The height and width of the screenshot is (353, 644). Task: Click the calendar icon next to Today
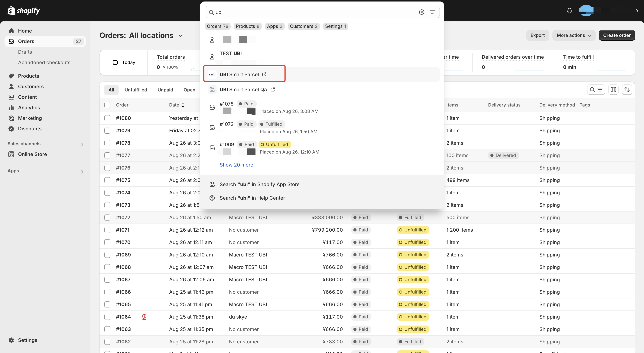coord(115,62)
